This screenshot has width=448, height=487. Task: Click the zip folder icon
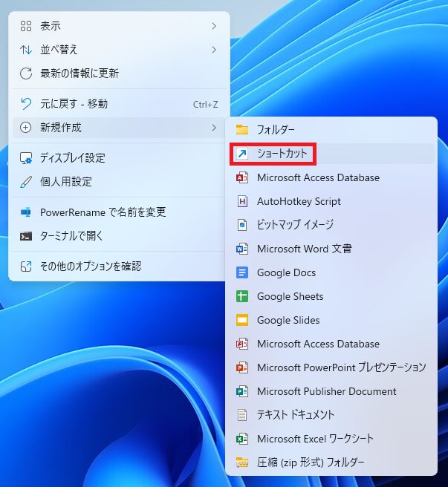click(x=242, y=463)
